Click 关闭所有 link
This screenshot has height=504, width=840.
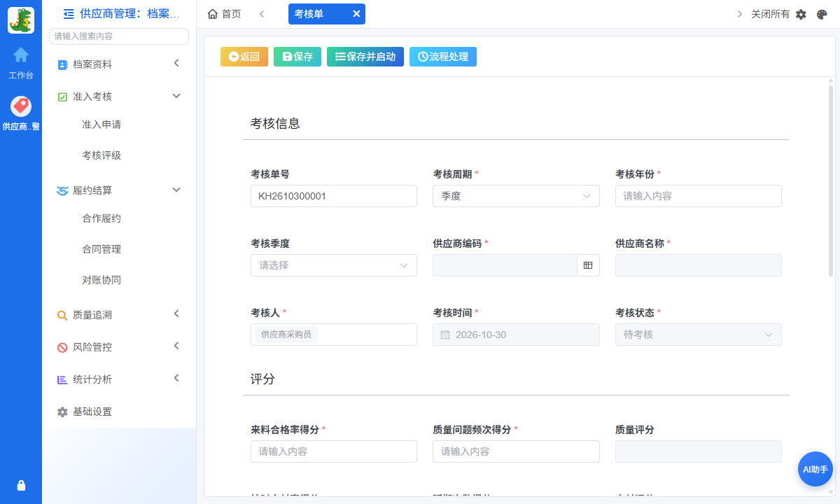coord(770,14)
